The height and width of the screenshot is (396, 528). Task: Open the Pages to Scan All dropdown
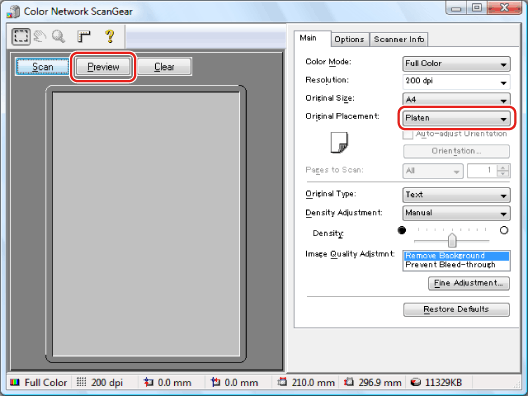(433, 171)
